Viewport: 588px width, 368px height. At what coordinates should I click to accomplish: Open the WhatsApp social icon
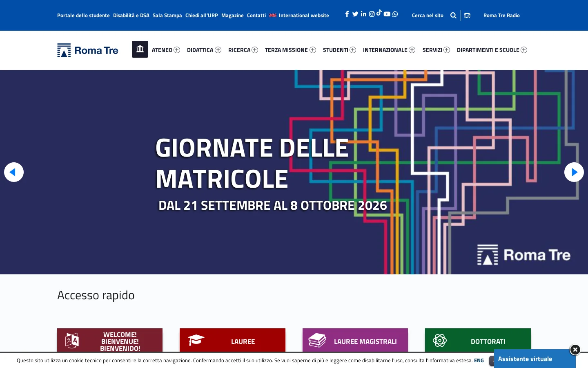(x=395, y=14)
